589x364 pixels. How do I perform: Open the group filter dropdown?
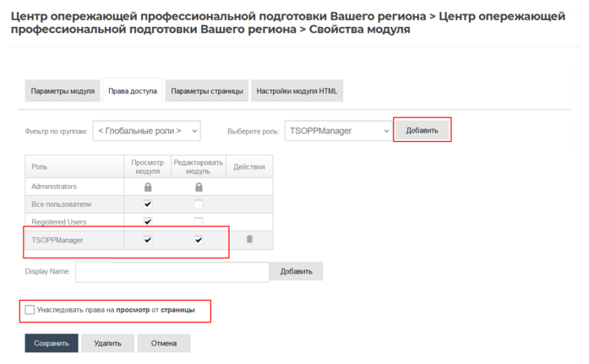click(x=146, y=131)
